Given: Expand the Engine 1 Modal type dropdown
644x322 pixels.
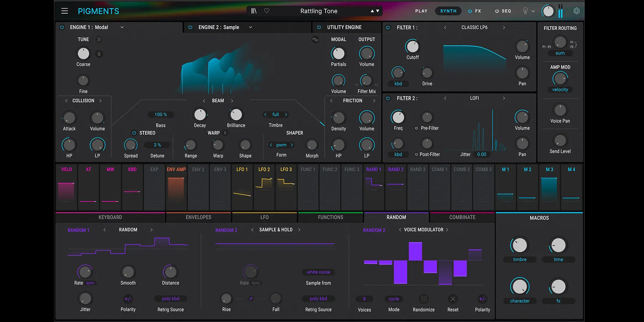Looking at the screenshot, I should [122, 27].
